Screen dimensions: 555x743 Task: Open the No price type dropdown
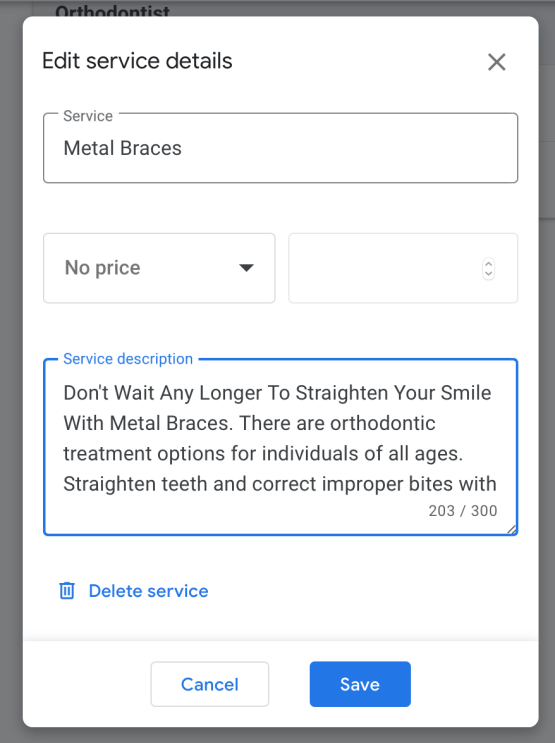click(x=159, y=268)
